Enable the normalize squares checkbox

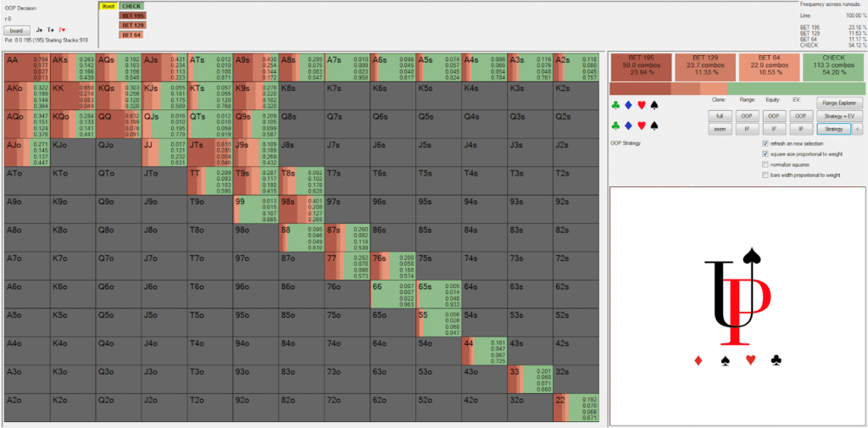pyautogui.click(x=765, y=164)
